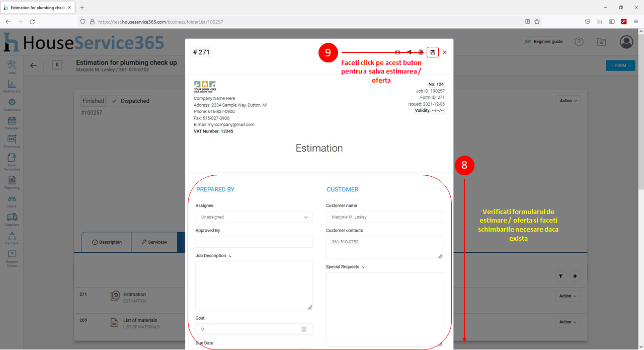Click the Validity date field in the form header

pyautogui.click(x=429, y=111)
